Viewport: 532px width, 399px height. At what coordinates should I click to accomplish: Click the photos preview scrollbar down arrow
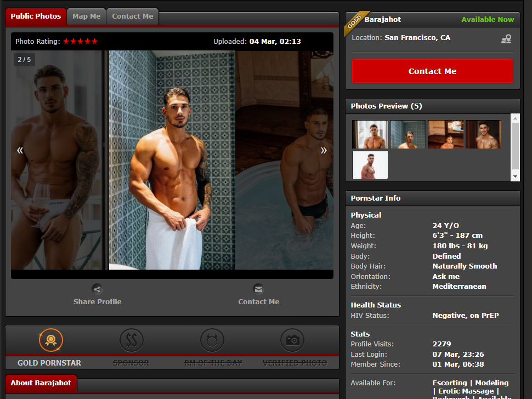pos(516,176)
